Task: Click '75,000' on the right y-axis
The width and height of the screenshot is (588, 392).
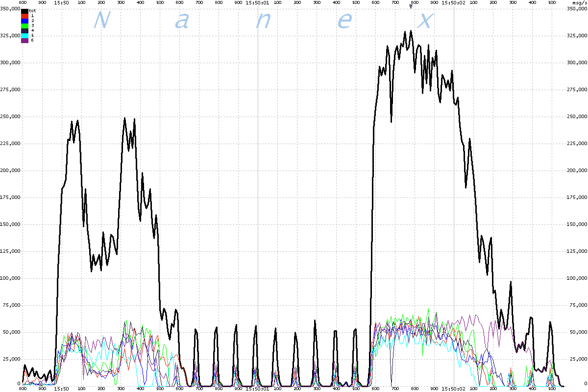Action: [578, 305]
